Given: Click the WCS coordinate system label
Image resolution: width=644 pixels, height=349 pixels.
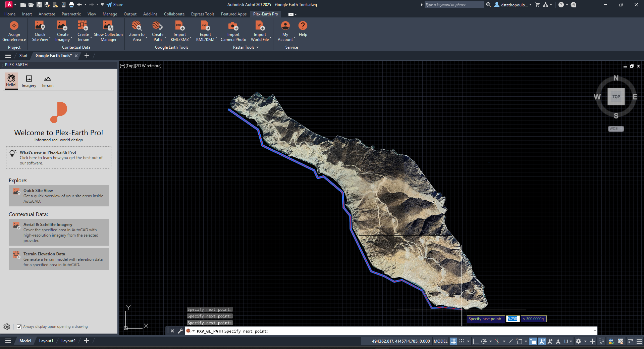Looking at the screenshot, I should (x=616, y=129).
